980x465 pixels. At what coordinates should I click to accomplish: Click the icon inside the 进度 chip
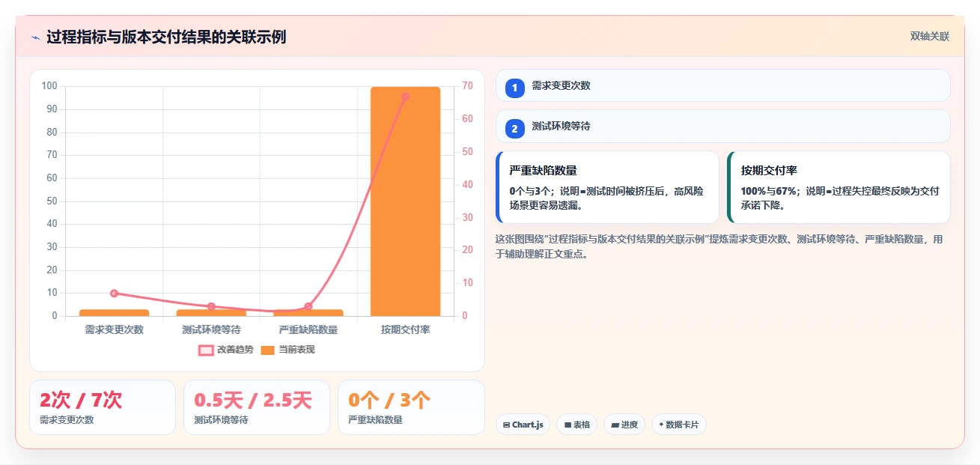[615, 425]
